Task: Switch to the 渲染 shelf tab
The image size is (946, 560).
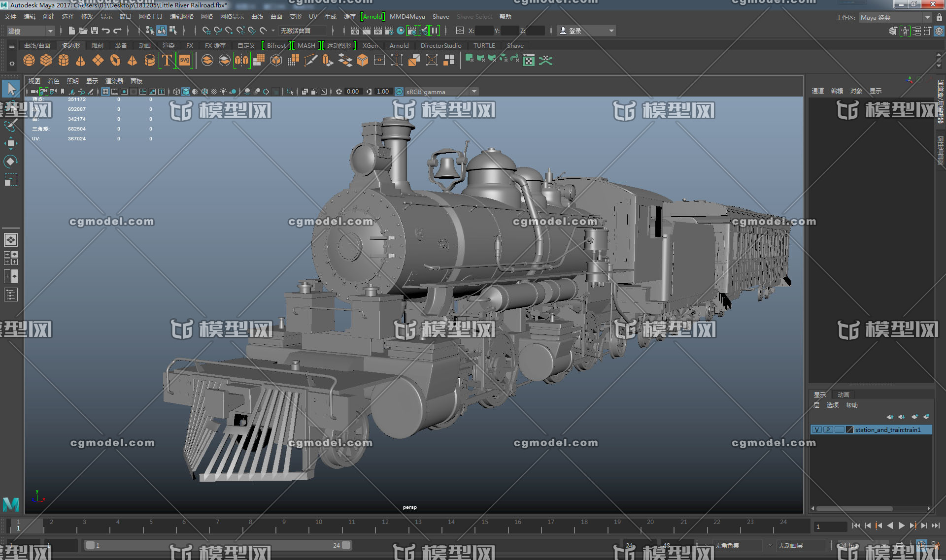Action: (169, 45)
